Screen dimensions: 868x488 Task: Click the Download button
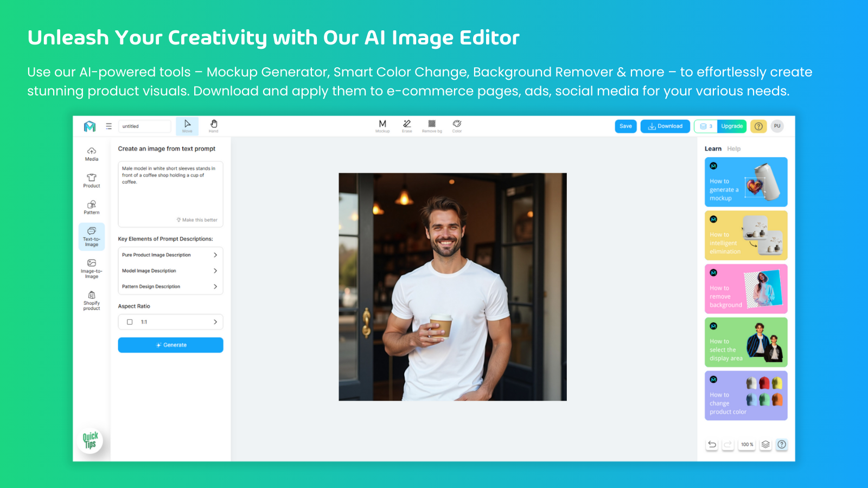click(665, 126)
